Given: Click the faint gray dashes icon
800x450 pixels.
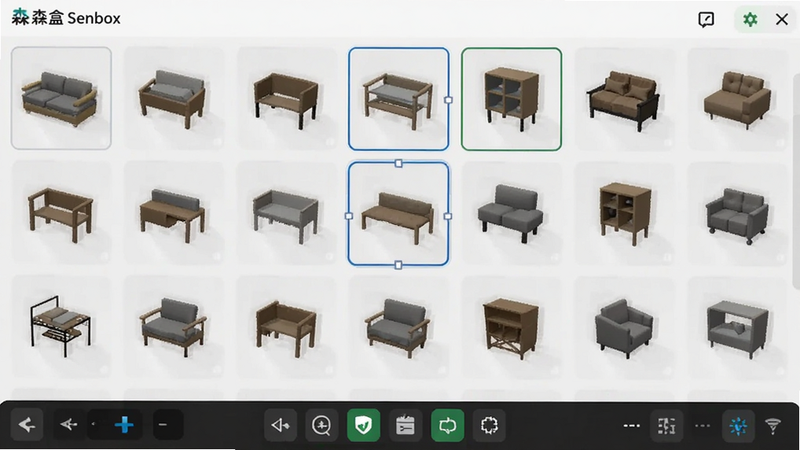Looking at the screenshot, I should (x=703, y=426).
